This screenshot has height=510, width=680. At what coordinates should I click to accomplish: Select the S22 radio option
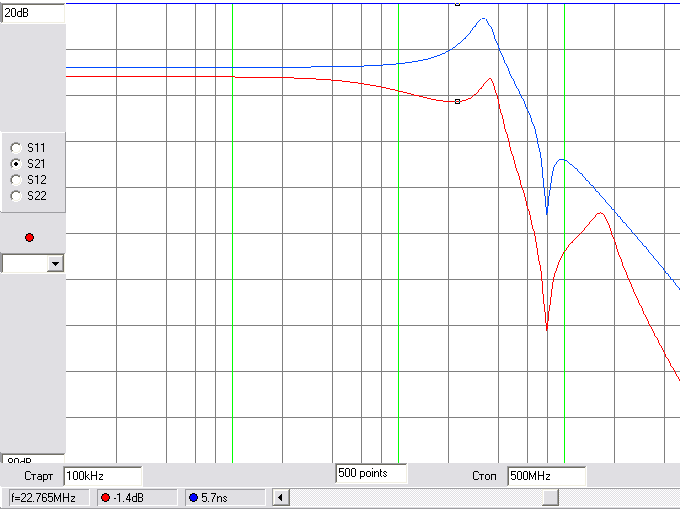pyautogui.click(x=16, y=195)
